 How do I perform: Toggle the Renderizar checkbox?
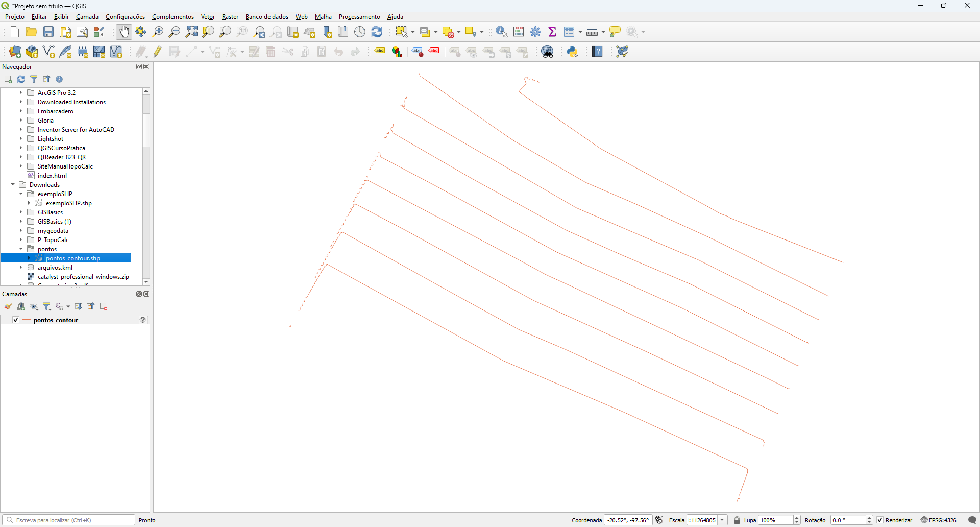point(880,520)
